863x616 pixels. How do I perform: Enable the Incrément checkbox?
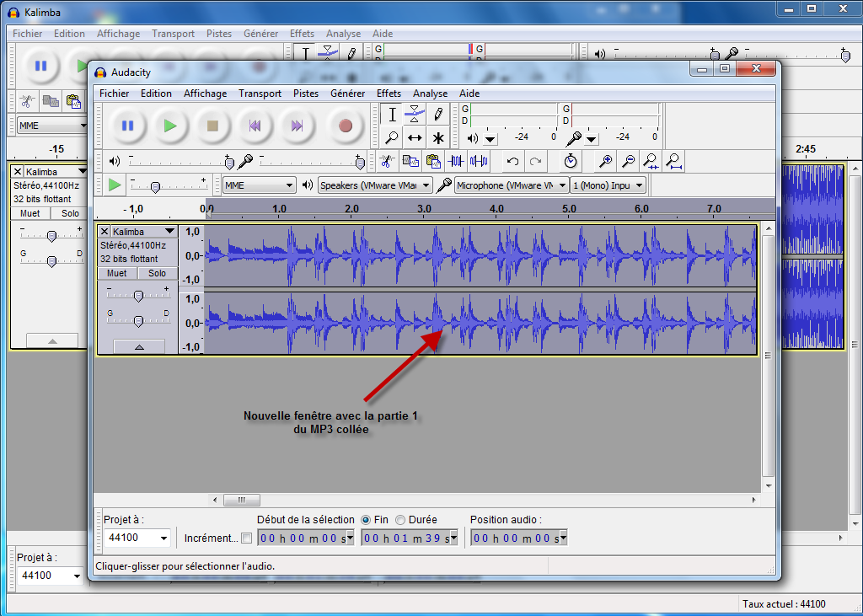[246, 538]
